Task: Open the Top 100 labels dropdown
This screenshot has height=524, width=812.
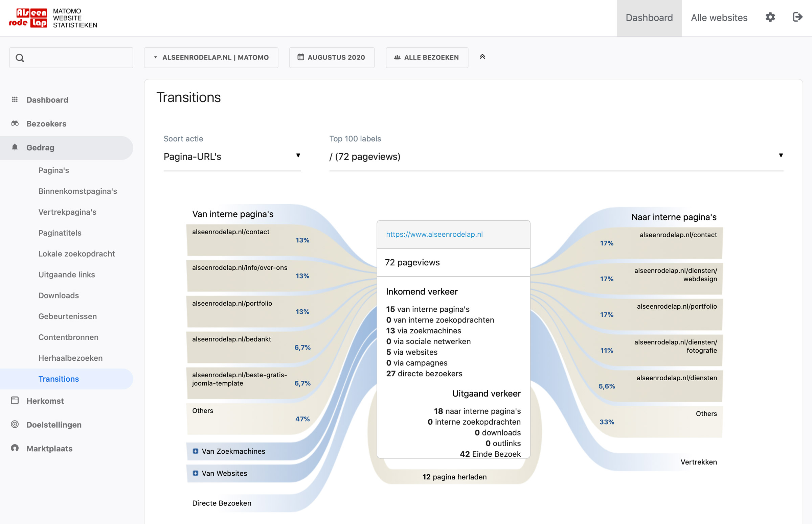Action: [x=556, y=157]
